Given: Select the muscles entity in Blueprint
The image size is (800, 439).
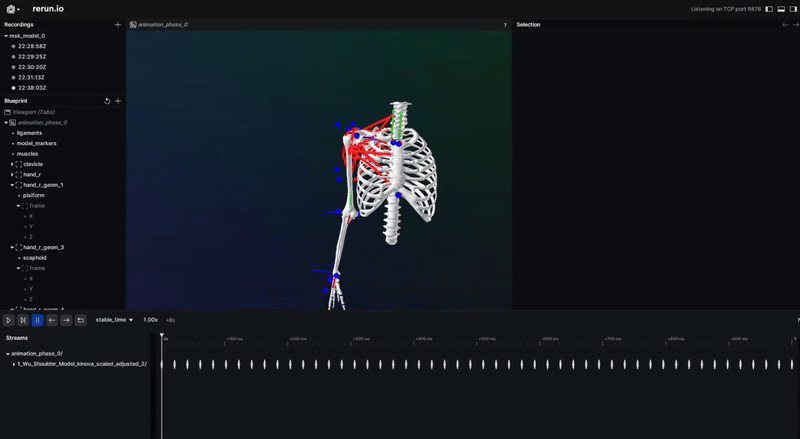Looking at the screenshot, I should (x=28, y=154).
